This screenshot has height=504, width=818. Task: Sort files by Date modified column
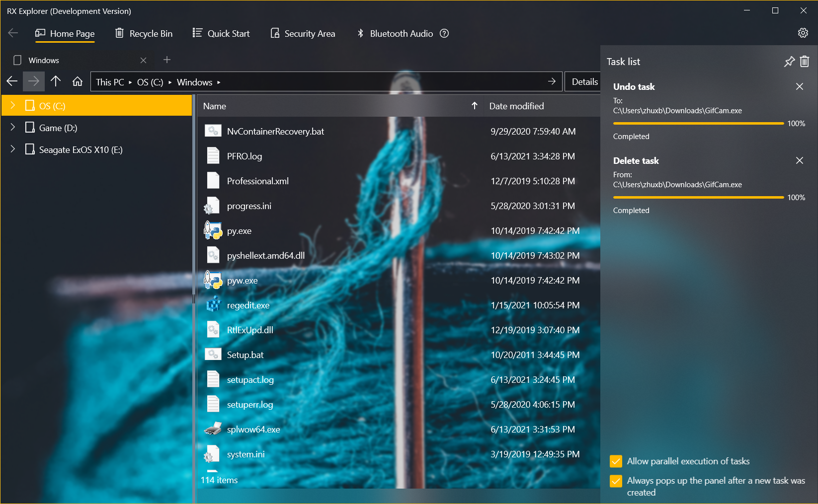click(516, 106)
